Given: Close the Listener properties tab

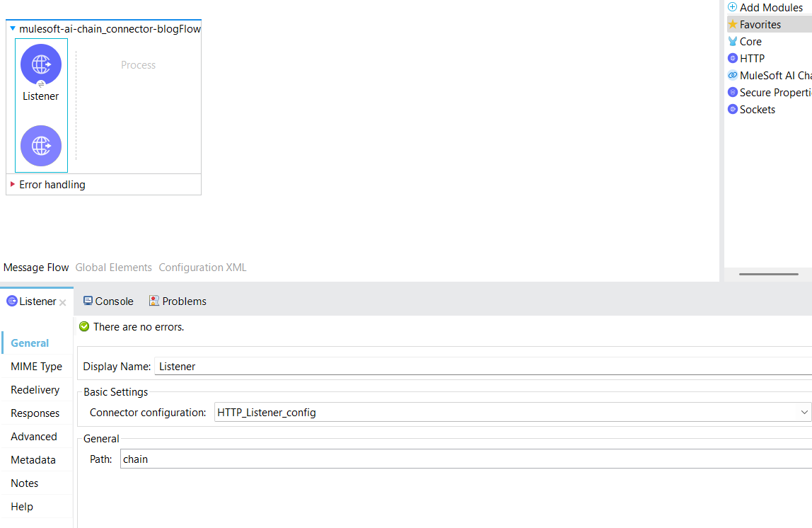Looking at the screenshot, I should pyautogui.click(x=63, y=303).
